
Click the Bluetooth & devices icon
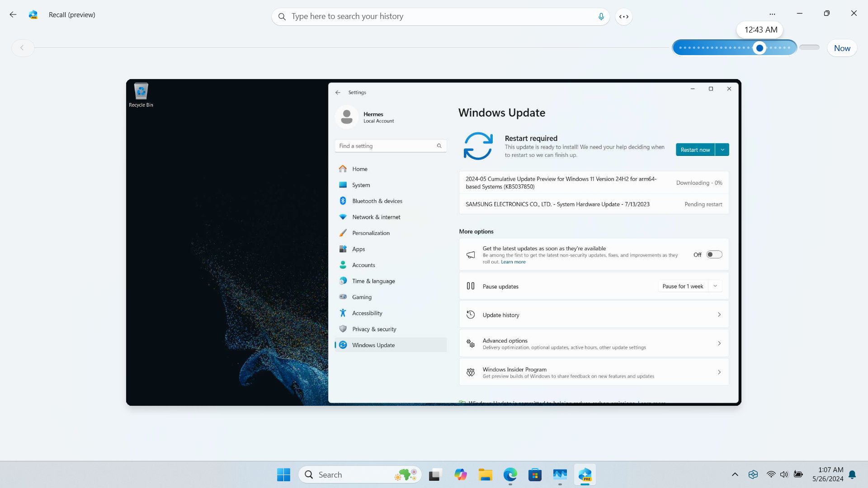pos(343,201)
